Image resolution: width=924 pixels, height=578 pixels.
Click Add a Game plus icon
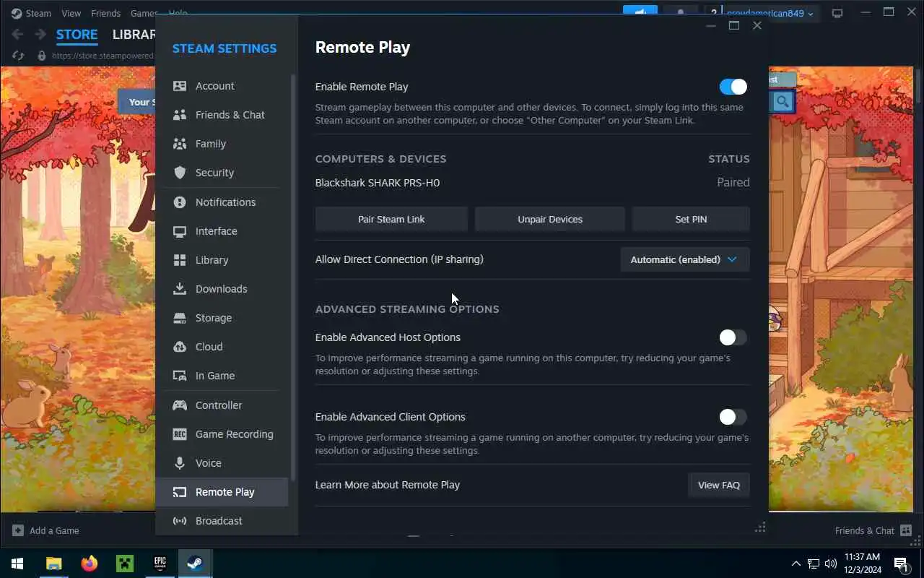pyautogui.click(x=18, y=530)
